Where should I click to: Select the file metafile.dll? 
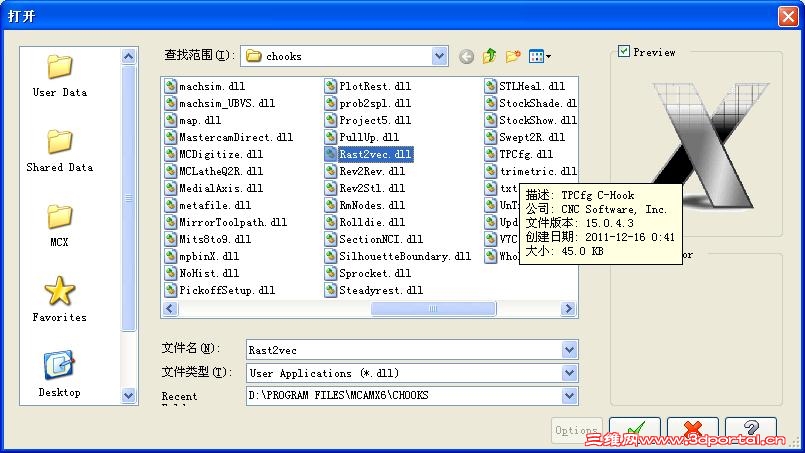(208, 205)
